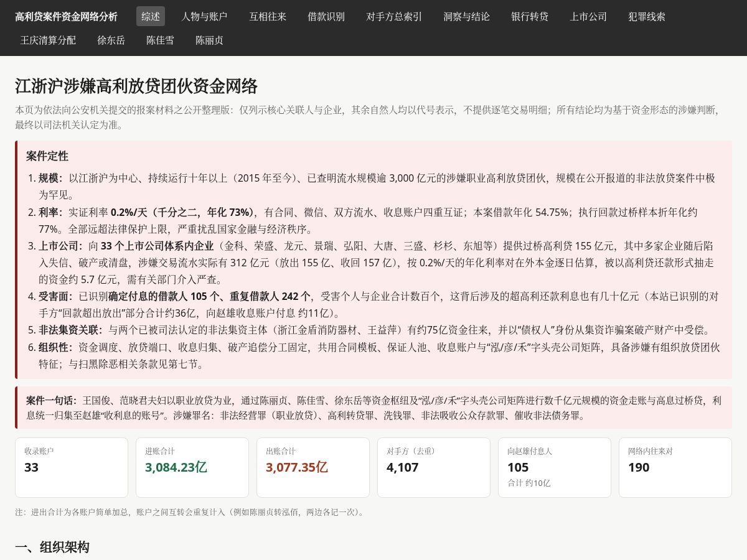This screenshot has width=747, height=560.
Task: Click the page heading 江浙沪涉嫌高利放贷团伙资金网络
Action: point(136,86)
